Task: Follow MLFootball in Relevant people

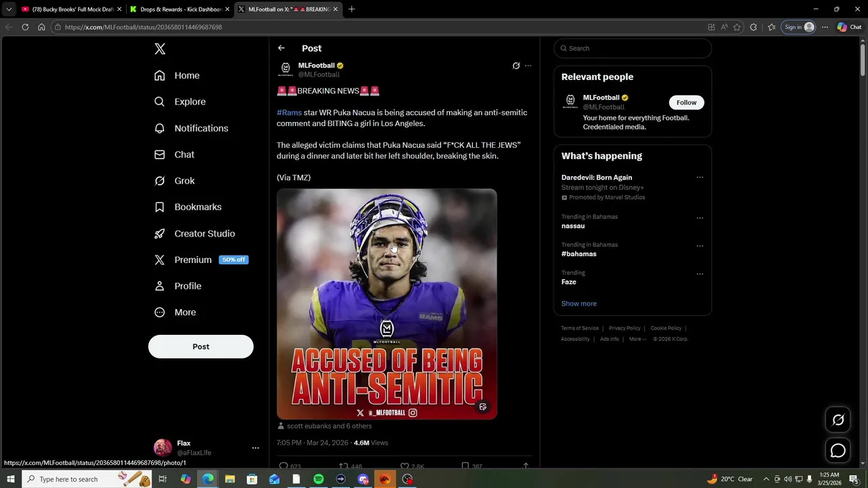Action: [x=686, y=102]
